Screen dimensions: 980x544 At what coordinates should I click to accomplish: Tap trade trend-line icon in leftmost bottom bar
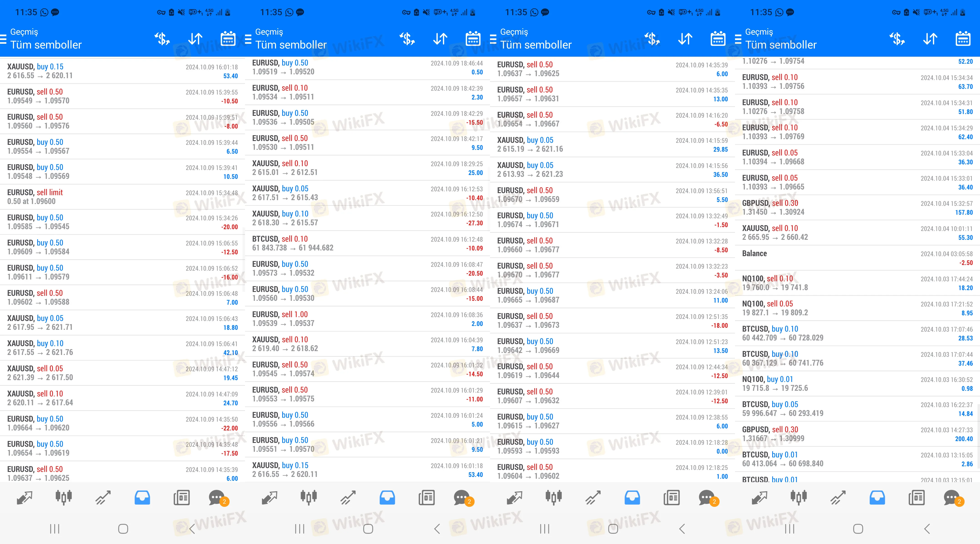point(103,497)
